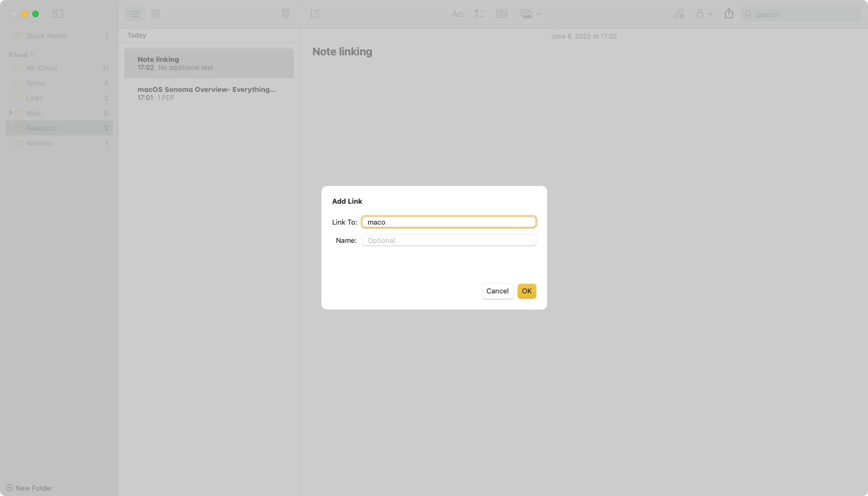Viewport: 868px width, 496px height.
Task: Insert a table with the table icon
Action: (x=501, y=13)
